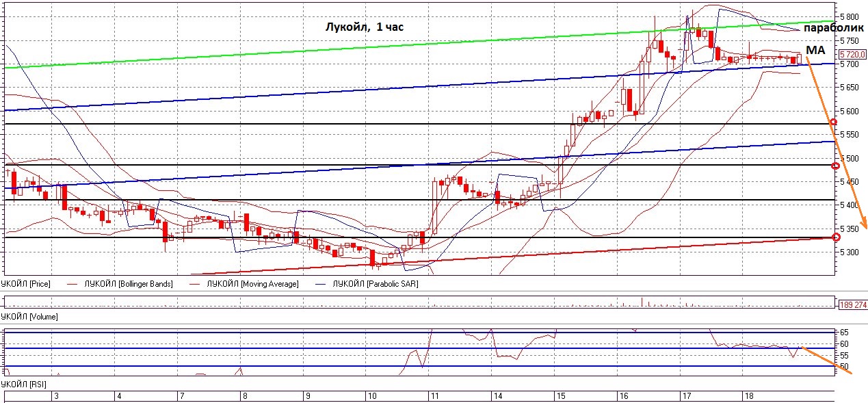This screenshot has height=403, width=868.
Task: Click date label 7 on time axis
Action: tap(181, 397)
